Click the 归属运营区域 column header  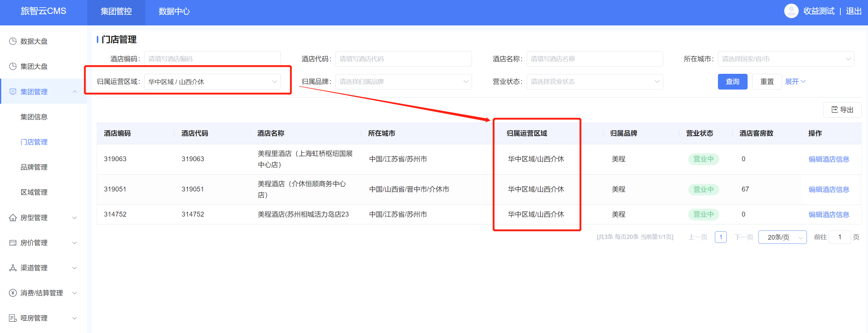(x=527, y=133)
